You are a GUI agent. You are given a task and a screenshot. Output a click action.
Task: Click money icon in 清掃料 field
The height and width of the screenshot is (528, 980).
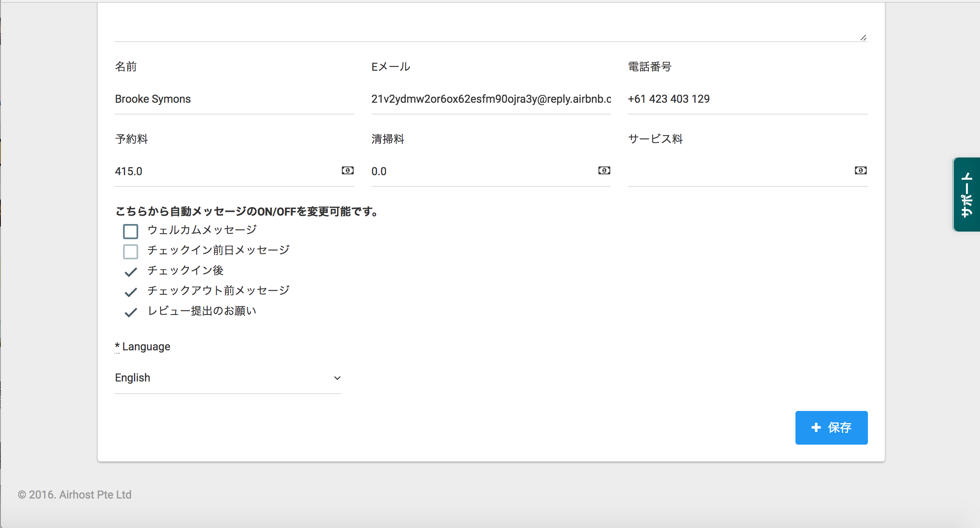tap(604, 171)
